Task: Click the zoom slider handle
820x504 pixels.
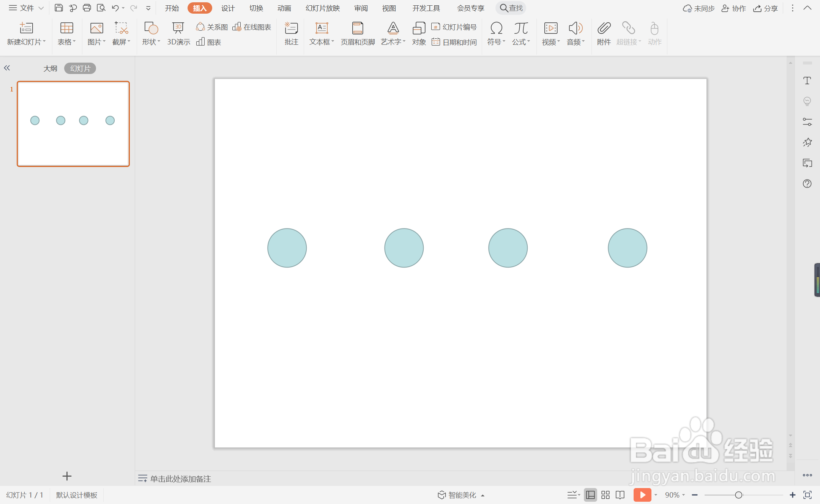Action: click(738, 495)
